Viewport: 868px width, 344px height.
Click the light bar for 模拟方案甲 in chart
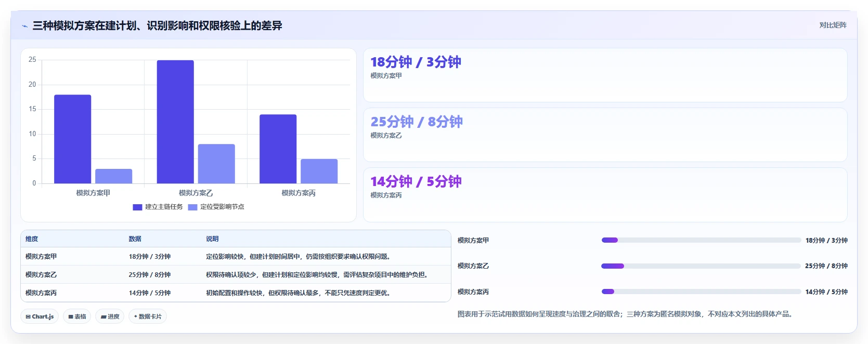(x=113, y=176)
